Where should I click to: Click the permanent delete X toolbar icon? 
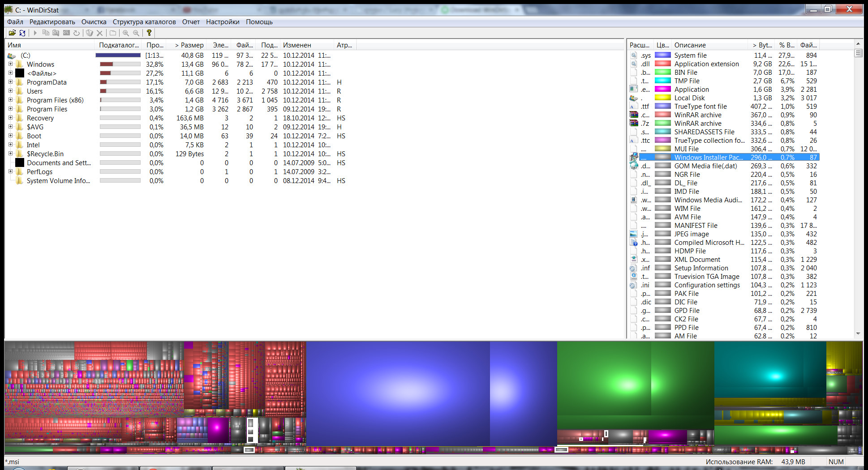pyautogui.click(x=100, y=32)
